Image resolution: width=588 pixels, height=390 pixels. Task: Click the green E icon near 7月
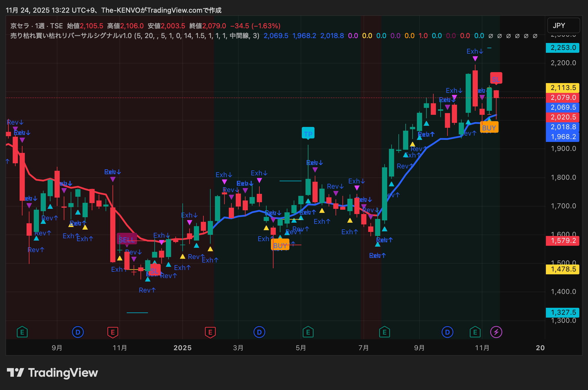pos(384,332)
